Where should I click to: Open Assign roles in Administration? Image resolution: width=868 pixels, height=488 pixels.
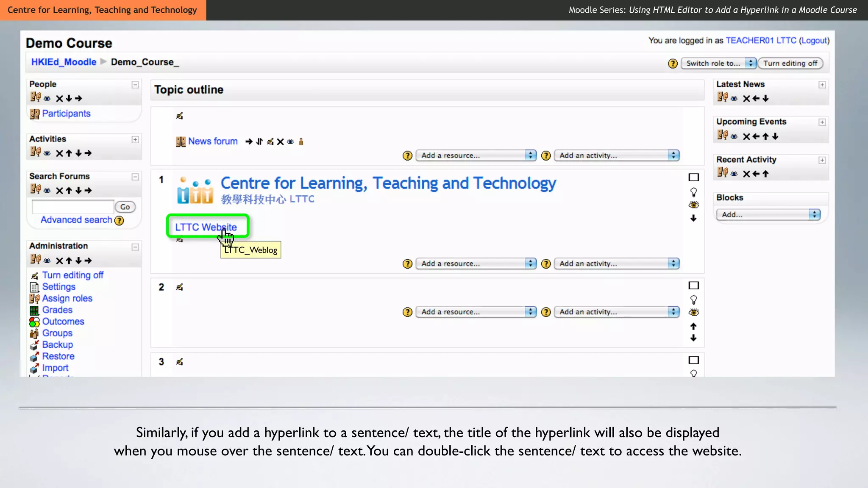pyautogui.click(x=67, y=298)
